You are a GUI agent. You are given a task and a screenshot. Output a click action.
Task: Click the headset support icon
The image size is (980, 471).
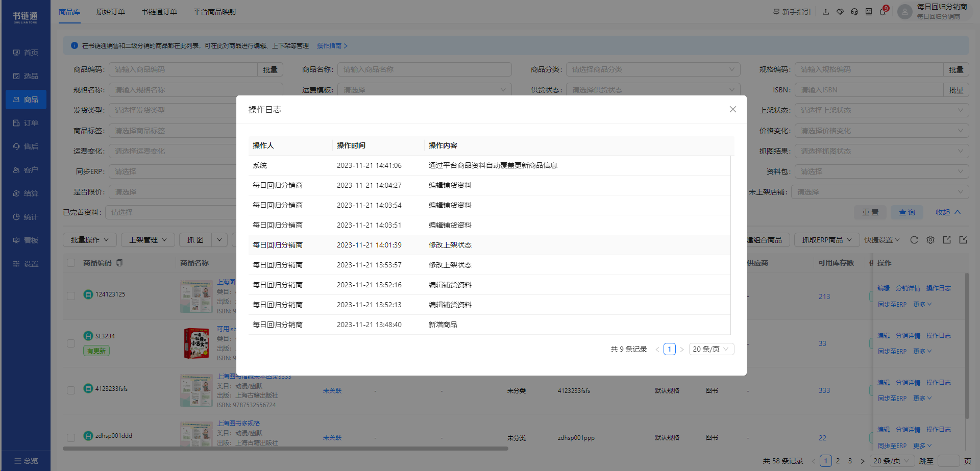click(854, 12)
